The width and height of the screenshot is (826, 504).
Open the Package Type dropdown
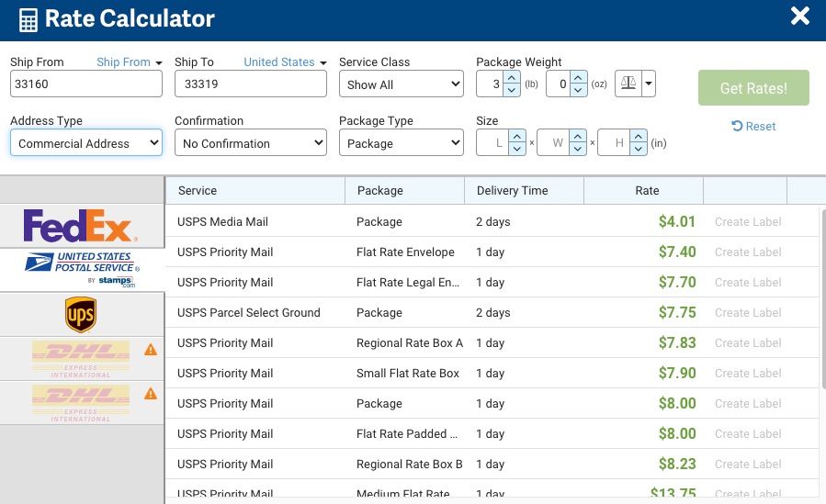coord(402,143)
